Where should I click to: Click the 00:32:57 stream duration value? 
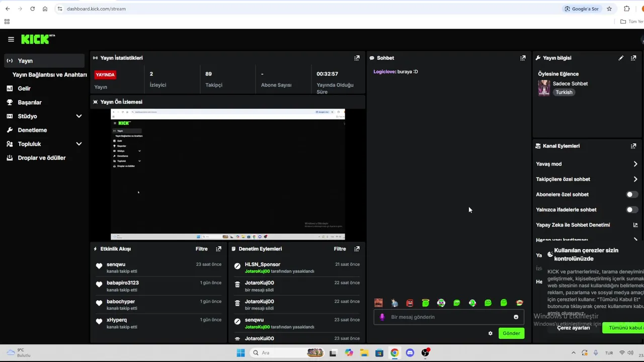327,74
